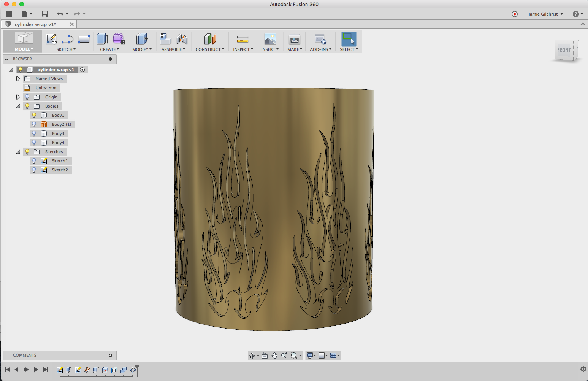This screenshot has width=588, height=381.
Task: Expand the Origin node in the browser
Action: 17,97
